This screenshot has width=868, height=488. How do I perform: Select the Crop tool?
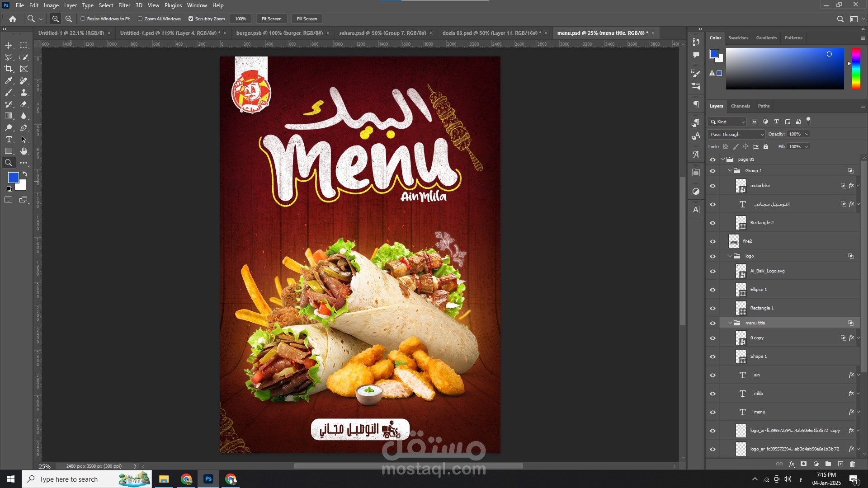9,69
